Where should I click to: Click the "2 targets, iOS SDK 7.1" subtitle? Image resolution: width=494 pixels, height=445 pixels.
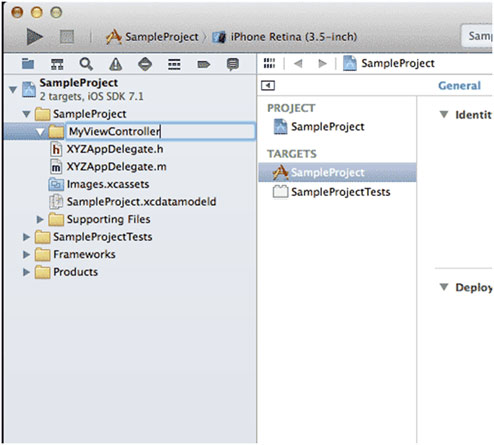(91, 96)
